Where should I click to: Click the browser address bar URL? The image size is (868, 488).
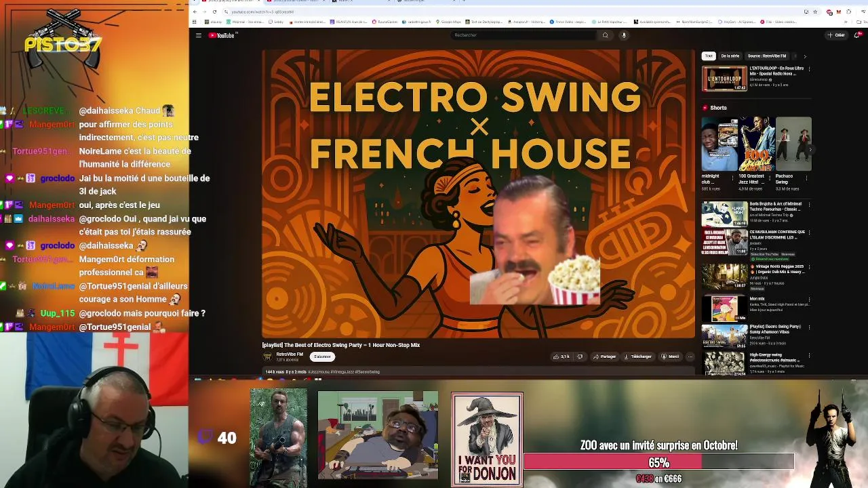(x=263, y=12)
